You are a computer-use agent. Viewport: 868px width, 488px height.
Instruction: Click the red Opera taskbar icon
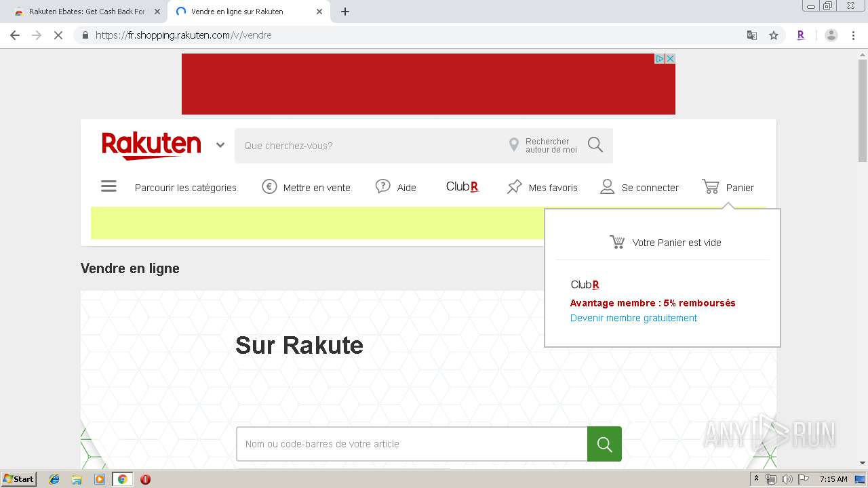145,479
